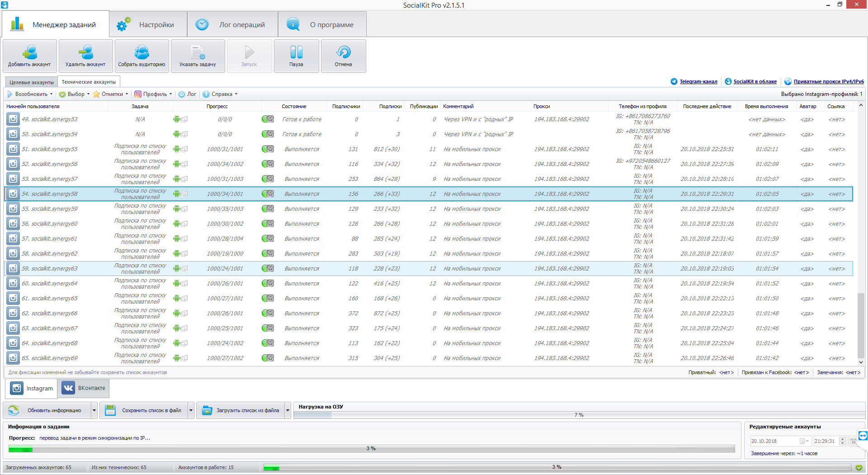Toggle the state switch for socialkit.synergy57
The image size is (868, 475).
[268, 179]
